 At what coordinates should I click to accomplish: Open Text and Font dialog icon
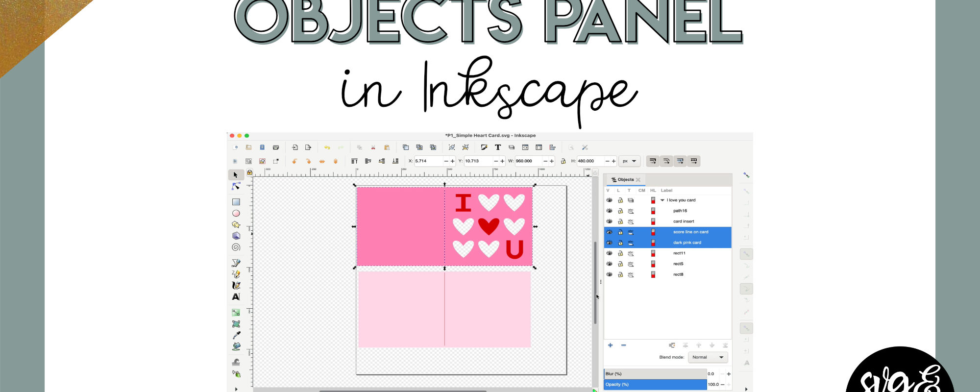(498, 147)
